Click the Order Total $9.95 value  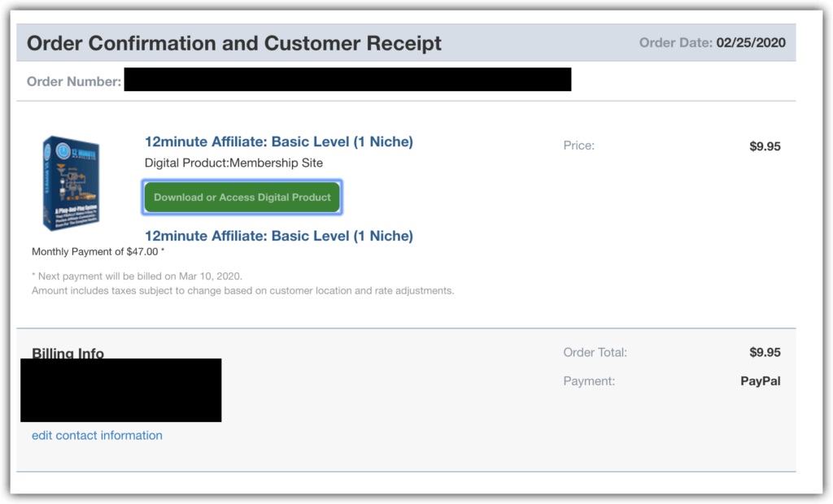pos(765,352)
